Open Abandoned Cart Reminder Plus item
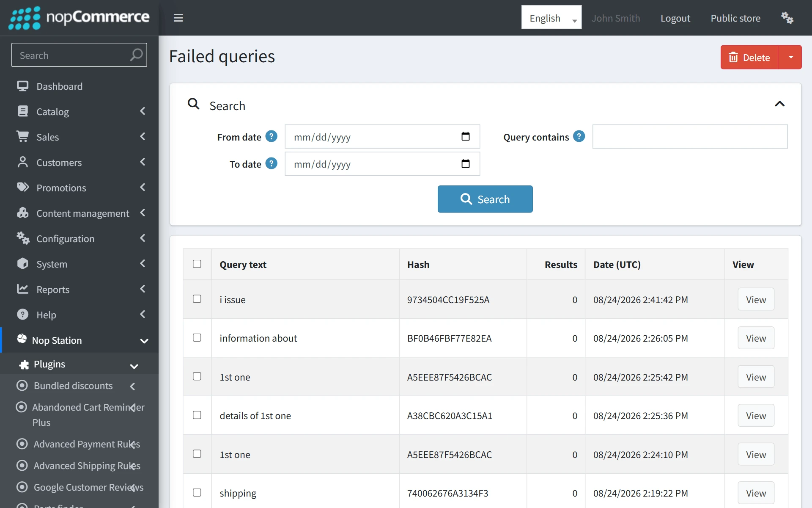This screenshot has width=812, height=508. [79, 415]
